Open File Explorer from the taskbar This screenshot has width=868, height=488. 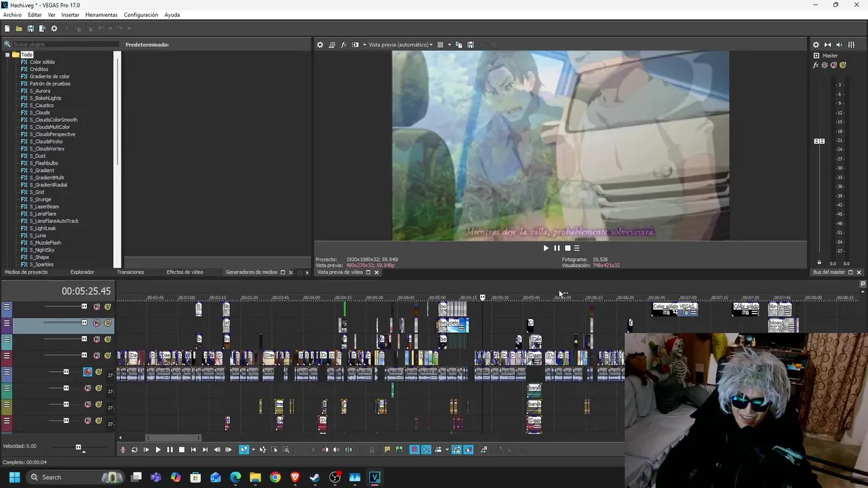coord(255,477)
